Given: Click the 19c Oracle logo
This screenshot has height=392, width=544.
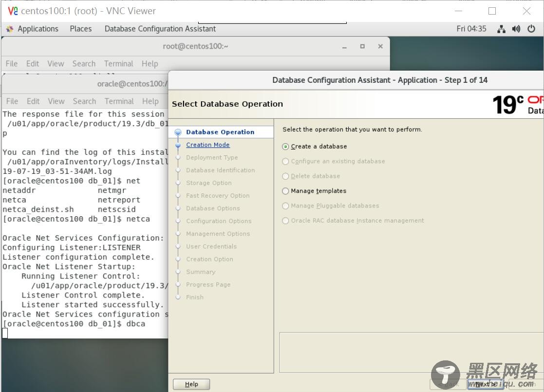Looking at the screenshot, I should (518, 105).
